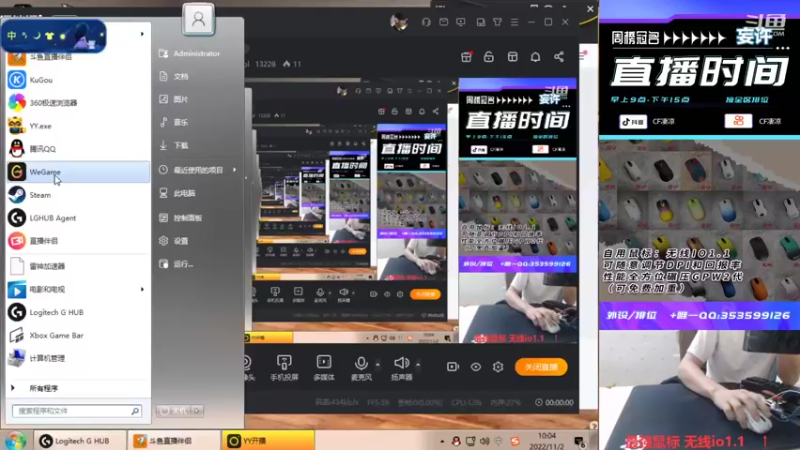Click the layout panel icon beside the lock

tap(512, 57)
